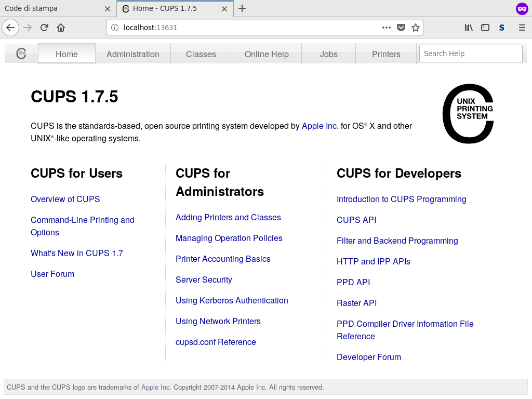
Task: Click the CUPS for Administrators heading
Action: click(220, 182)
